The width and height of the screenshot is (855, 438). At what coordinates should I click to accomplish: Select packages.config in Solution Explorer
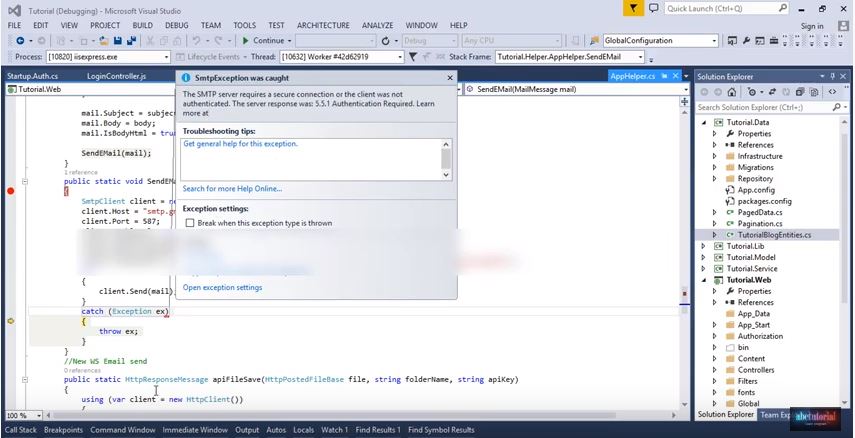pyautogui.click(x=764, y=201)
